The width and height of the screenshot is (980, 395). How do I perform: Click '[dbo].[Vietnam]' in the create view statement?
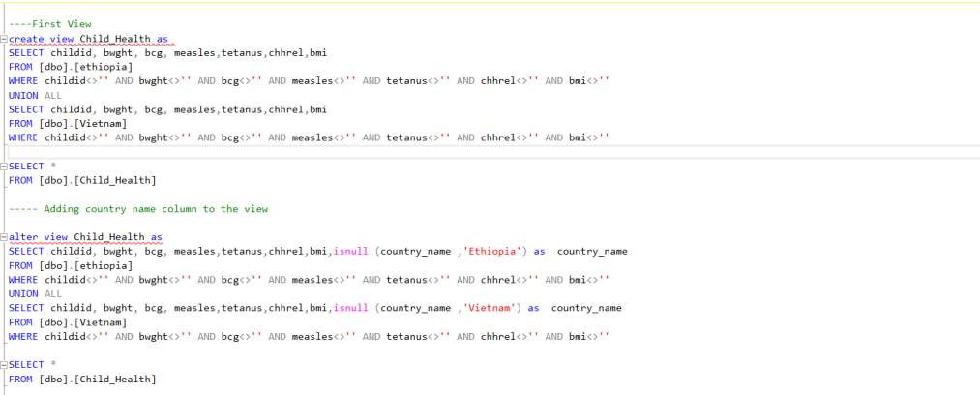82,124
